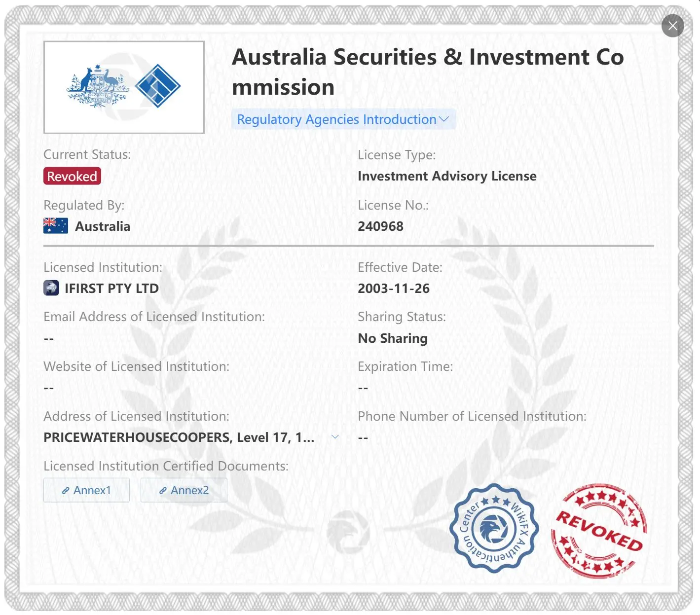Click the Australia Securities & Investment Commission title

click(x=428, y=72)
